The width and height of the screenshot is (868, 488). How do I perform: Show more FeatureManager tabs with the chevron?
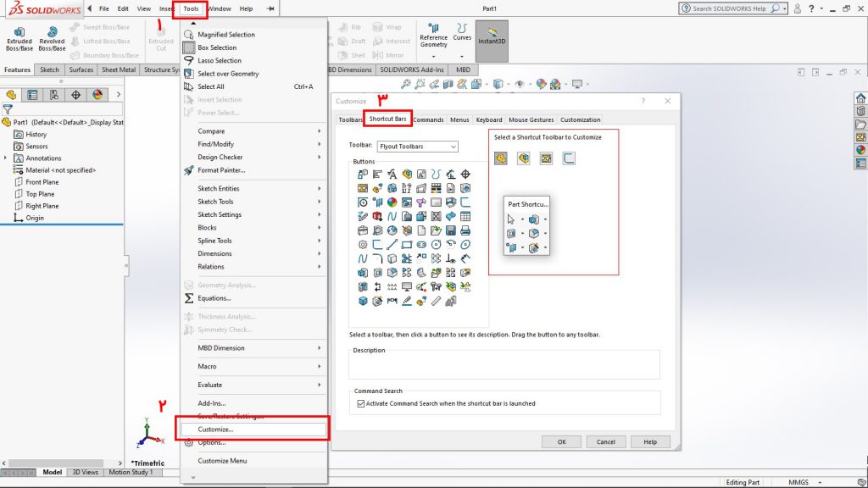119,95
